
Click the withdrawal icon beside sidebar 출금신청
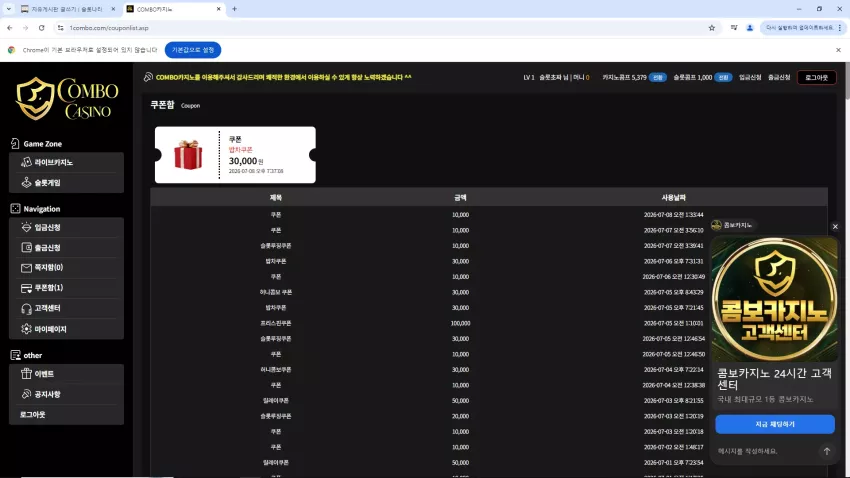[26, 248]
